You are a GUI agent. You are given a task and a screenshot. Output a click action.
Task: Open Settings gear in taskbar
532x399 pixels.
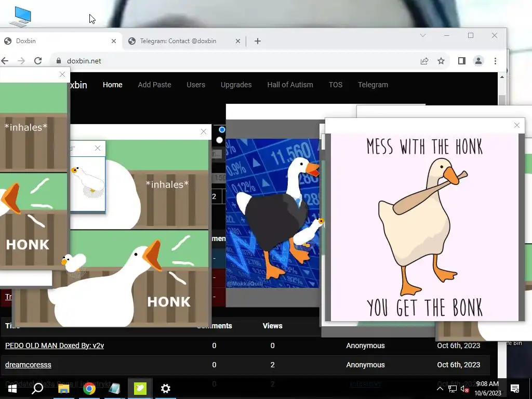(166, 389)
